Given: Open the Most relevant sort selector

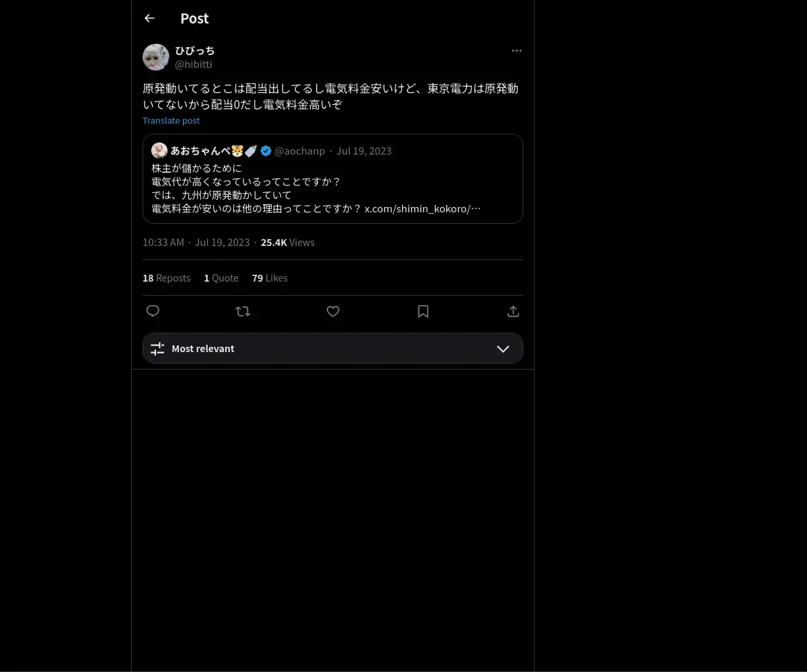Looking at the screenshot, I should (333, 348).
